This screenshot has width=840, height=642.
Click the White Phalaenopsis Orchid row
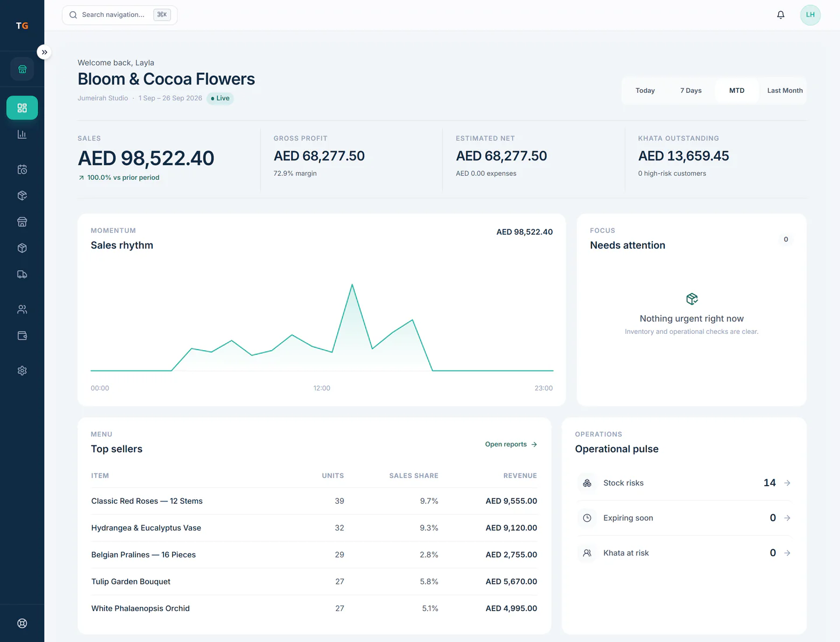pyautogui.click(x=314, y=608)
